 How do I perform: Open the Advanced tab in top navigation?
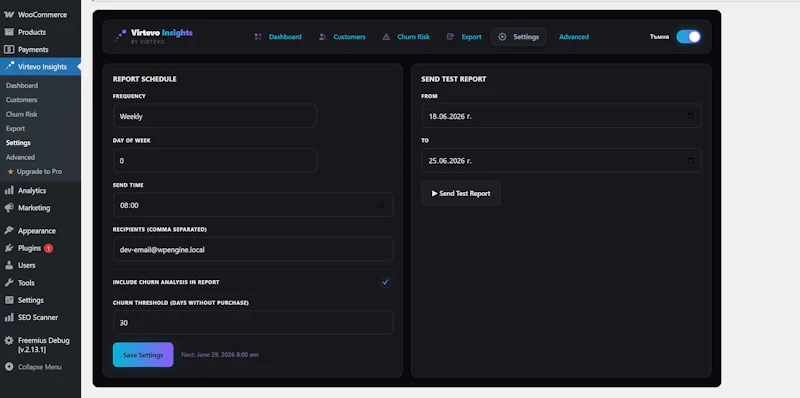point(574,37)
